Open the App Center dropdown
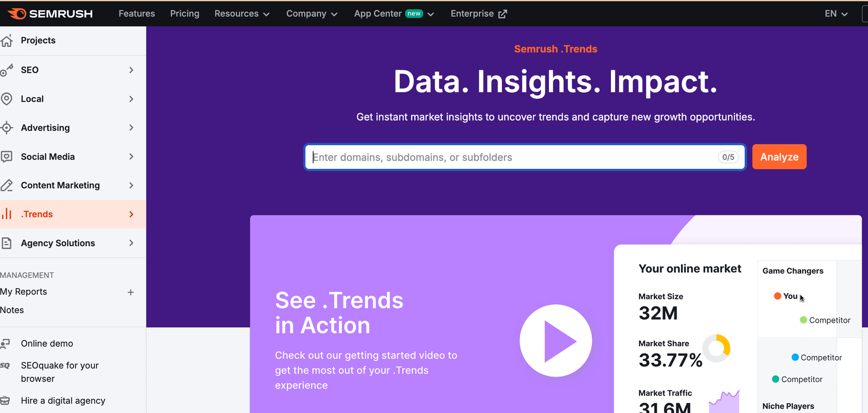 394,14
